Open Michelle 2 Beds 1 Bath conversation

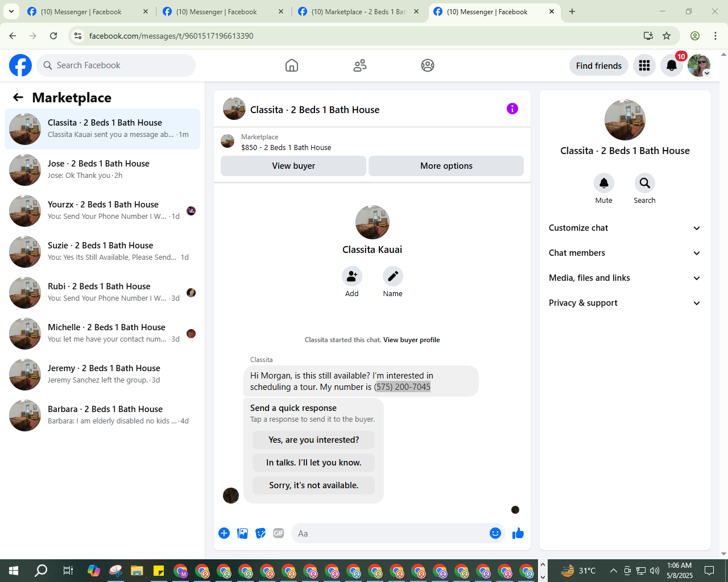102,334
